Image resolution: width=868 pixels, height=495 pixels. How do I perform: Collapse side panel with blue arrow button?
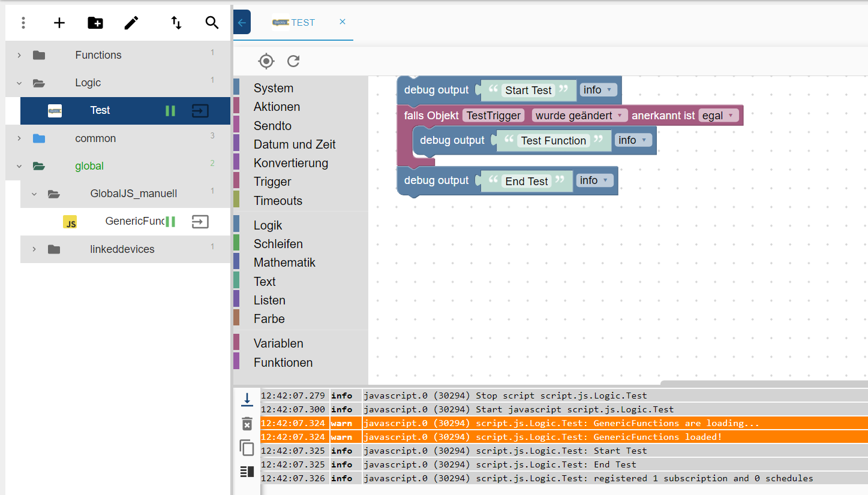[242, 22]
